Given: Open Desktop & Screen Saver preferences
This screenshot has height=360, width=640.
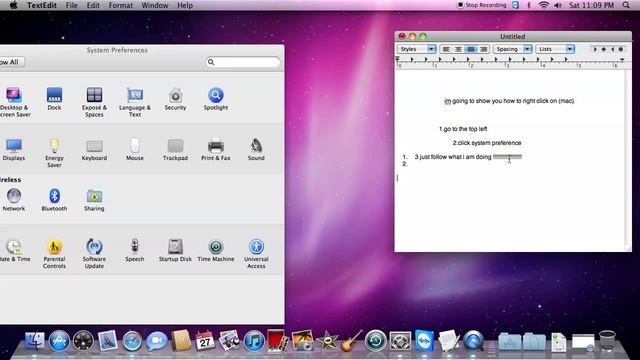Looking at the screenshot, I should coord(15,102).
